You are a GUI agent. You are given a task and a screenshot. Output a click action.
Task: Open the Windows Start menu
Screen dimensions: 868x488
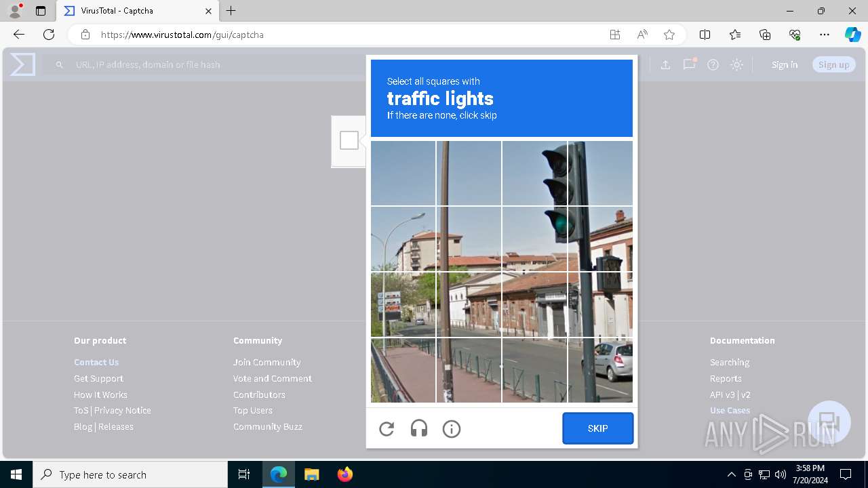click(16, 474)
